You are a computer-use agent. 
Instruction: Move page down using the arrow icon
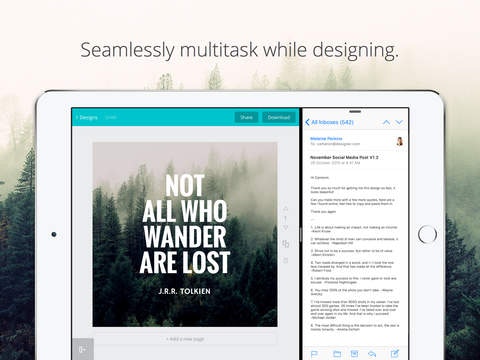(286, 228)
